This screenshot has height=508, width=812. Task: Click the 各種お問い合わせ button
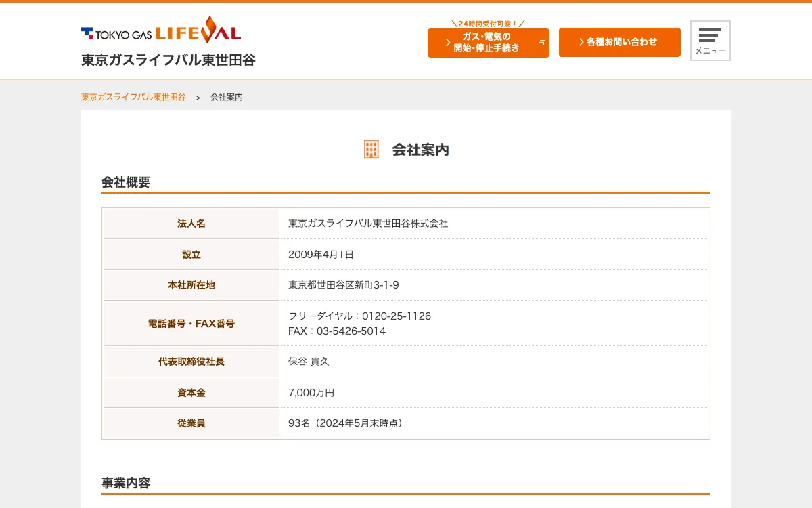point(620,42)
